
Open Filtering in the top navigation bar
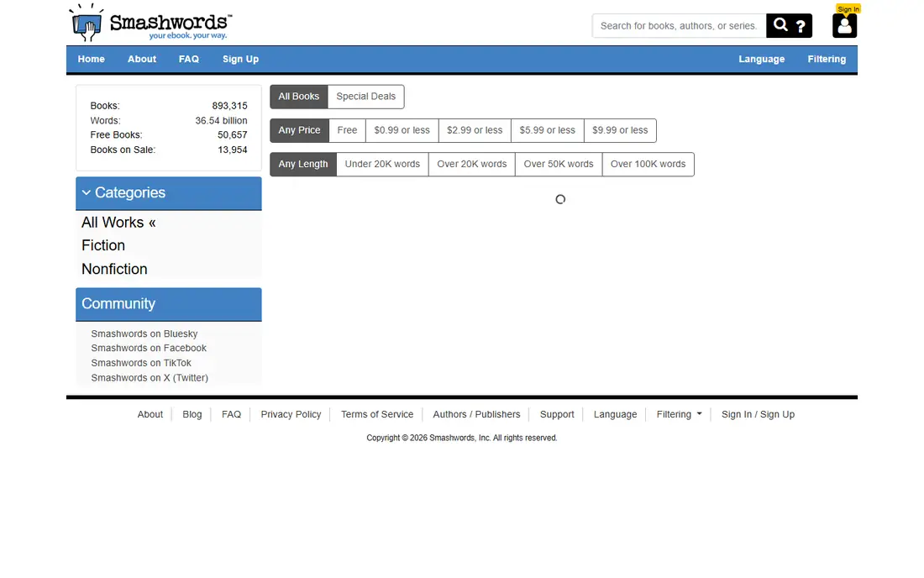pyautogui.click(x=827, y=59)
